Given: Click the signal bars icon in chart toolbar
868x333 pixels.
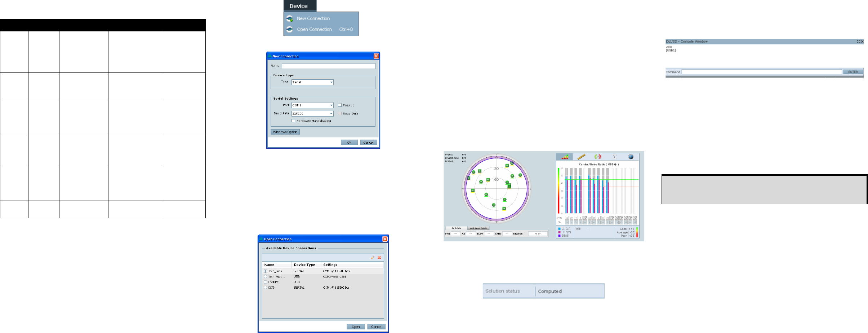Looking at the screenshot, I should 565,157.
